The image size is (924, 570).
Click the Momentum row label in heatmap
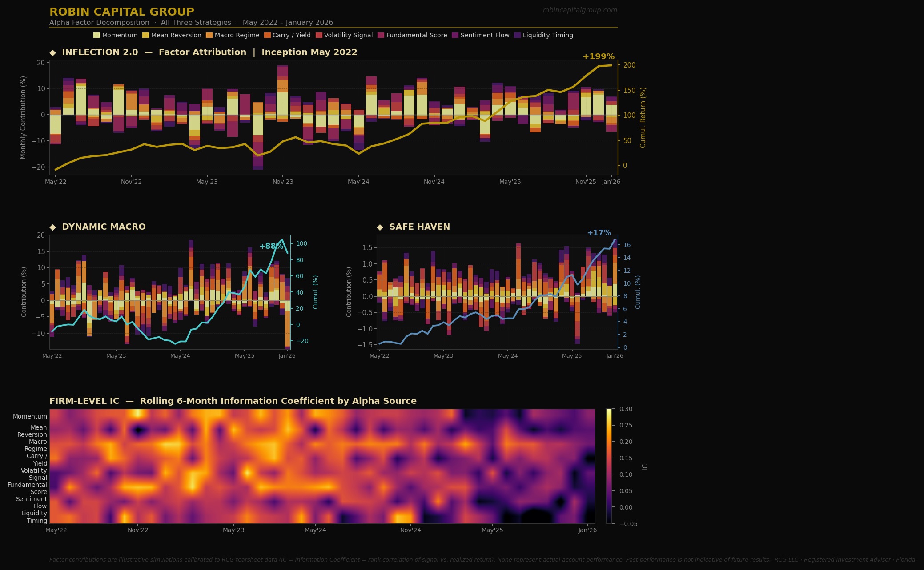tap(30, 416)
